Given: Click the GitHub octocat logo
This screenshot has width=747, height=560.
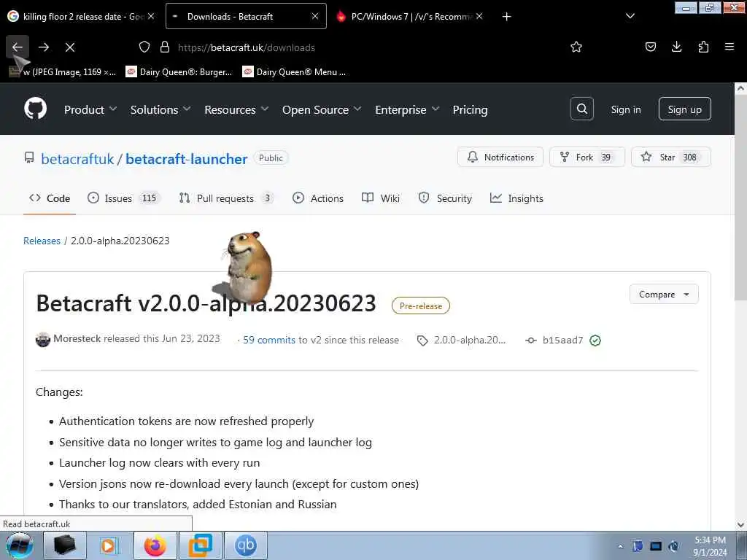Looking at the screenshot, I should pyautogui.click(x=35, y=109).
